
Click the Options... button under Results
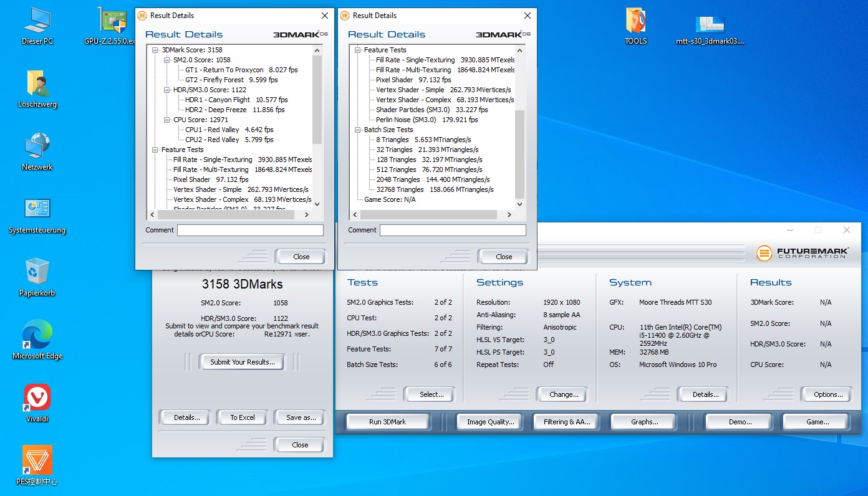(x=828, y=394)
